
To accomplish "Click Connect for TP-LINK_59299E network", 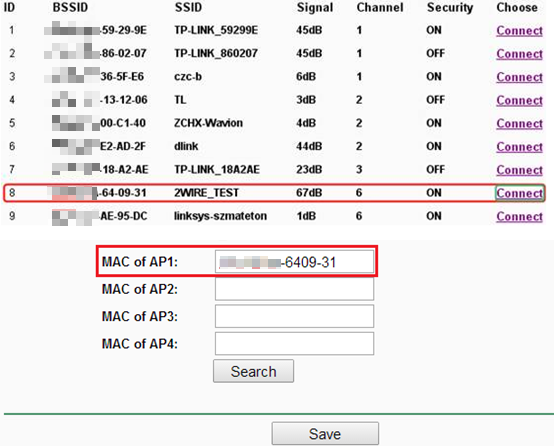I will coord(519,31).
